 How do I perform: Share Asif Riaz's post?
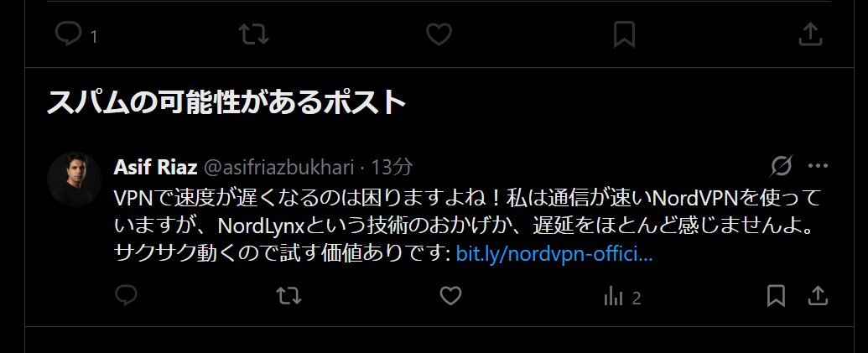(x=818, y=296)
